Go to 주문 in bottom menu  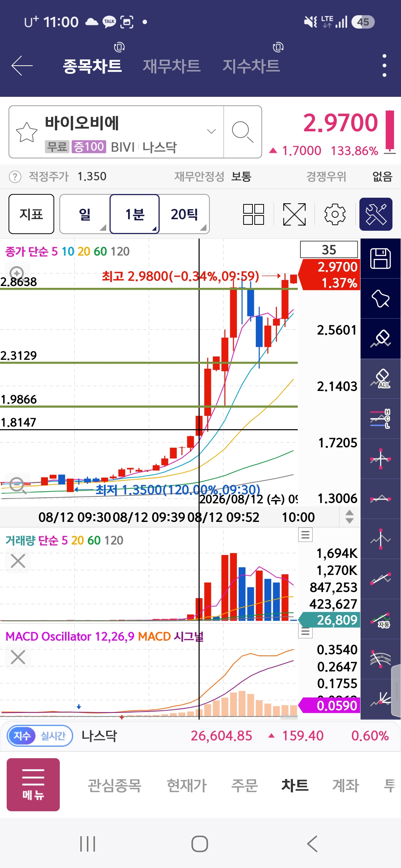coord(244,785)
